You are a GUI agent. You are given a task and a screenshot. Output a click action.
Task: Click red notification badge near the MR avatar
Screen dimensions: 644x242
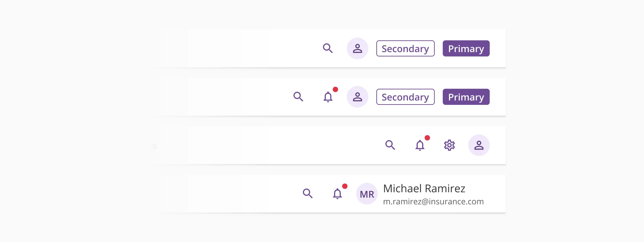tap(345, 186)
